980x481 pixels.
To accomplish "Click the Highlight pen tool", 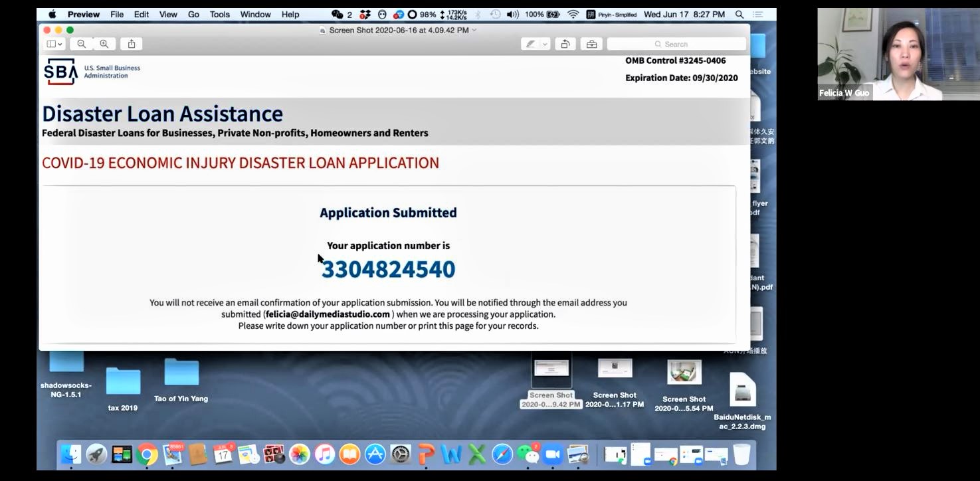I will click(x=530, y=44).
